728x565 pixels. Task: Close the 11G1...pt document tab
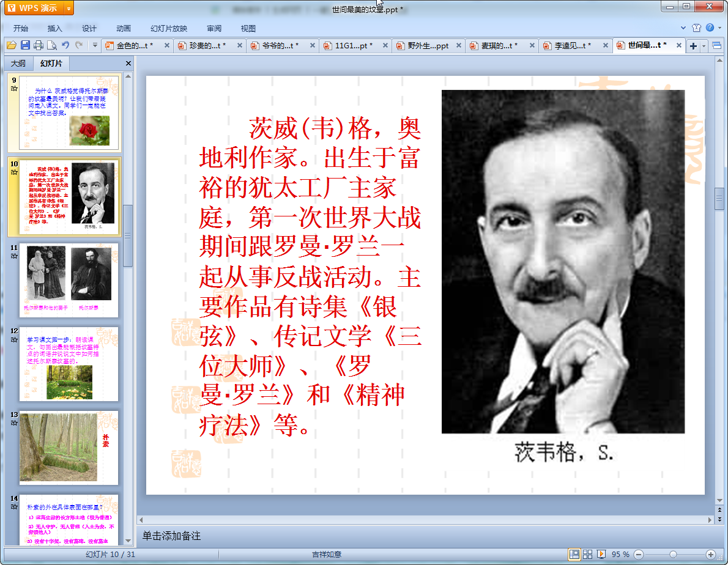click(385, 45)
